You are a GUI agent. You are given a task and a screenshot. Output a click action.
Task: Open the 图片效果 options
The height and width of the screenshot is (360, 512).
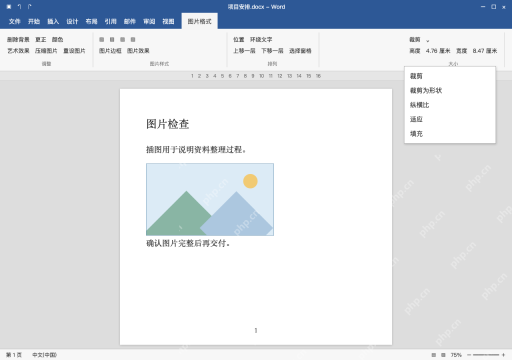coord(138,51)
